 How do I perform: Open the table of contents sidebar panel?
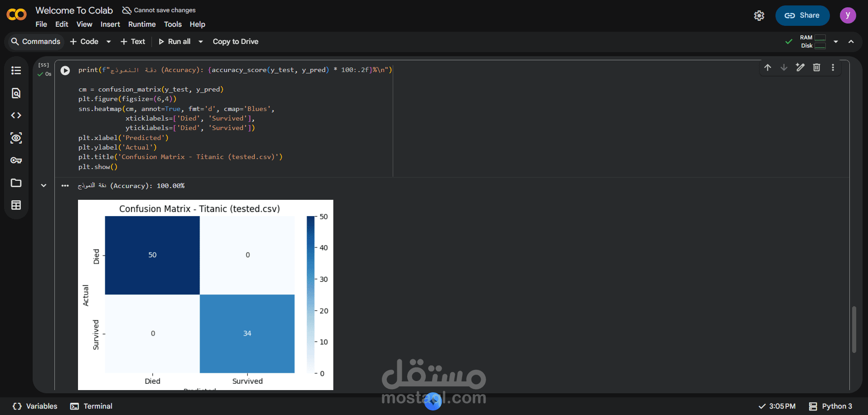pos(16,70)
